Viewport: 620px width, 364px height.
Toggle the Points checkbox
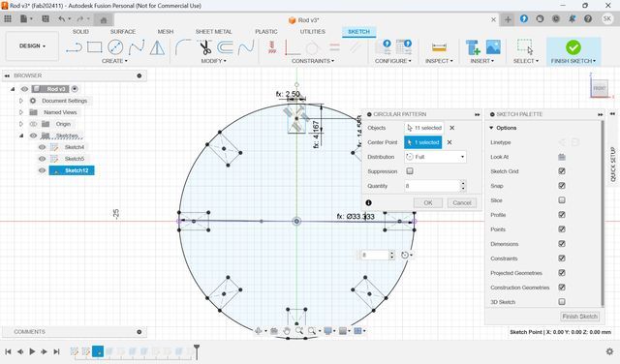[x=562, y=229]
